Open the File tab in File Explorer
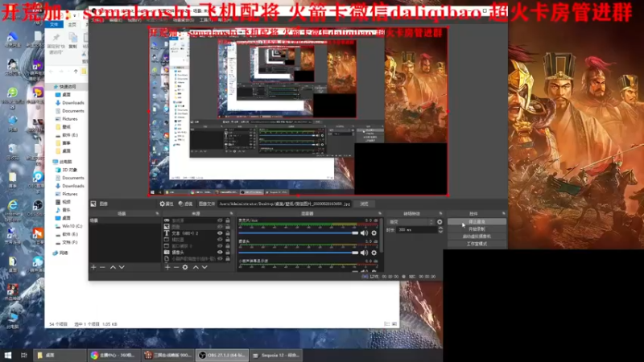The width and height of the screenshot is (644, 362). (54, 25)
